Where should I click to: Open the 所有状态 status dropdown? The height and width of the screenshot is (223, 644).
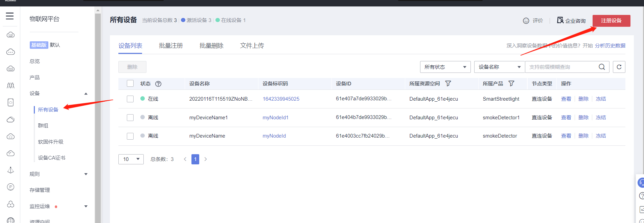point(445,67)
